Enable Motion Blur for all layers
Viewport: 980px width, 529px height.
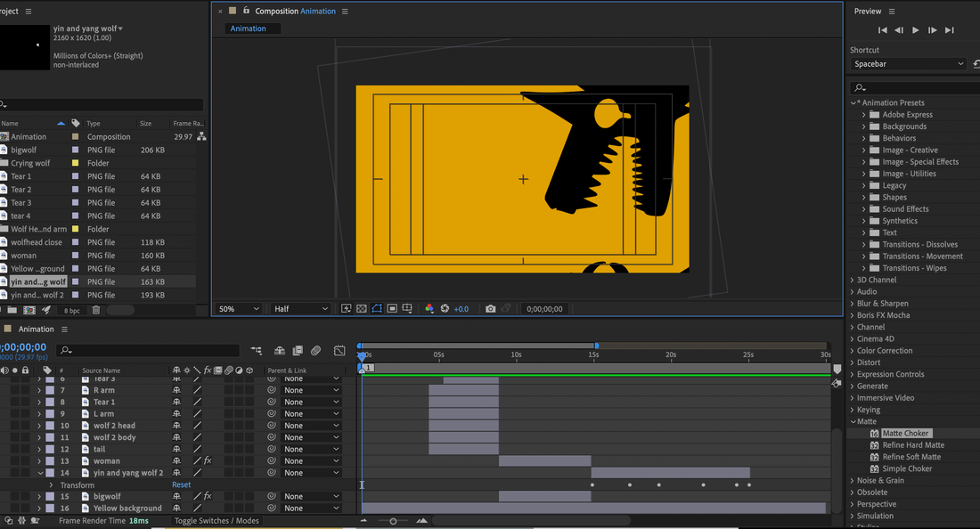pos(315,351)
